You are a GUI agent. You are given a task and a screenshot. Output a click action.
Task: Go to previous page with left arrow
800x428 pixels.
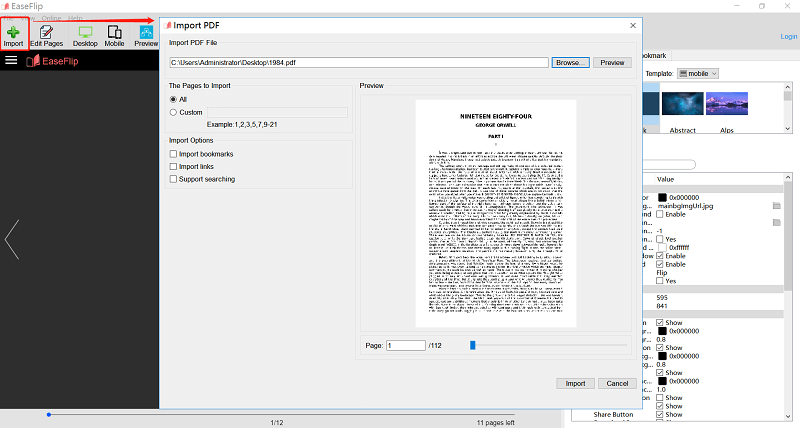[11, 240]
